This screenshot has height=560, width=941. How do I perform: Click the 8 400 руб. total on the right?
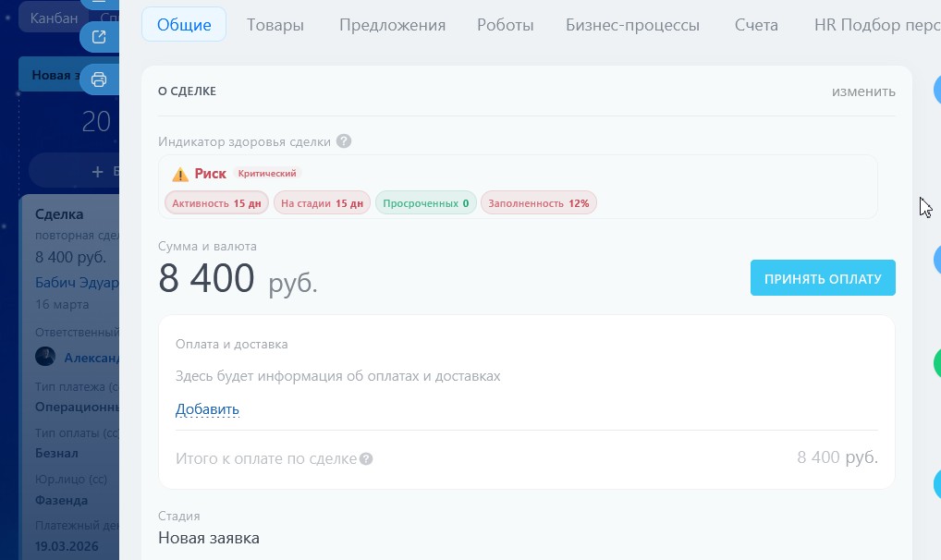pos(837,457)
